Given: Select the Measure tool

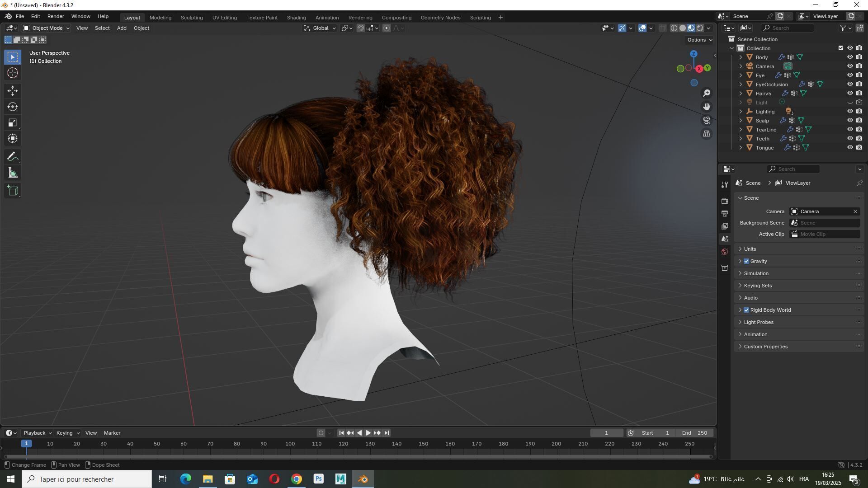Looking at the screenshot, I should pyautogui.click(x=13, y=173).
